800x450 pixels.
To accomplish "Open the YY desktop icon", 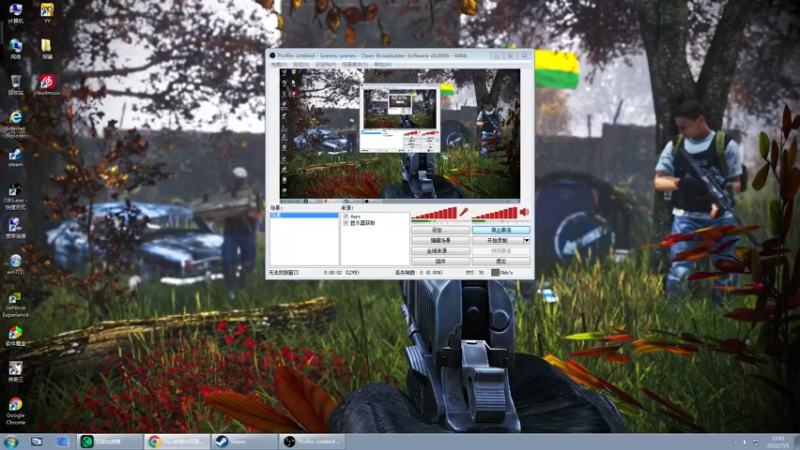I will coord(47,13).
